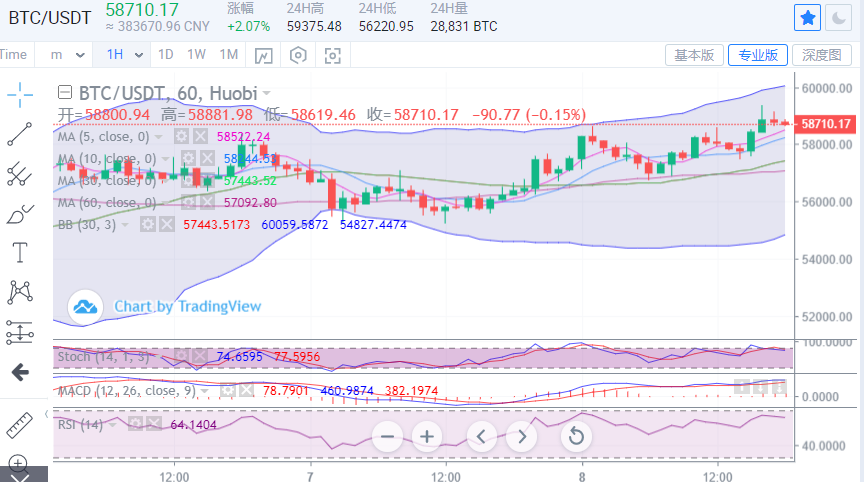The height and width of the screenshot is (482, 864).
Task: Switch to 专业版 pro chart
Action: click(x=758, y=55)
